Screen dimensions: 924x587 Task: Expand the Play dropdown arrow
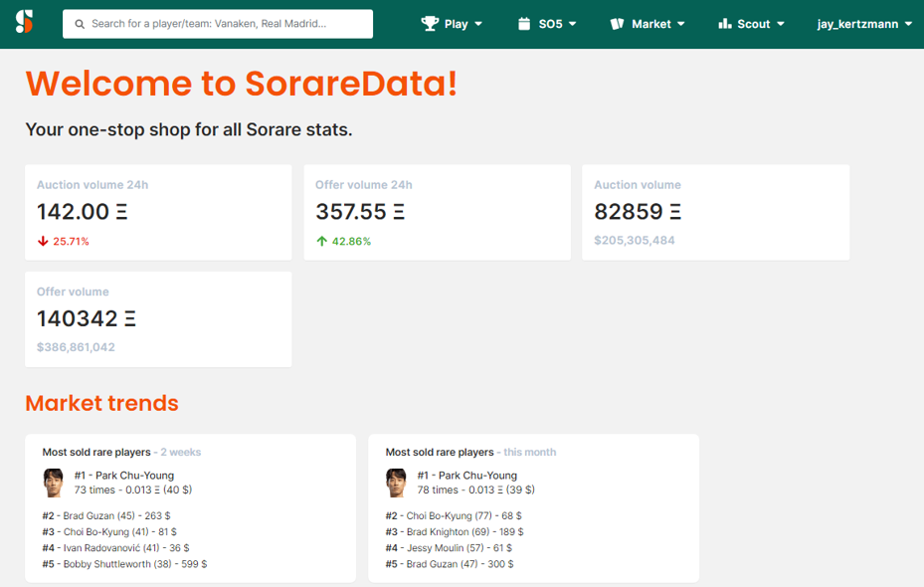tap(478, 24)
